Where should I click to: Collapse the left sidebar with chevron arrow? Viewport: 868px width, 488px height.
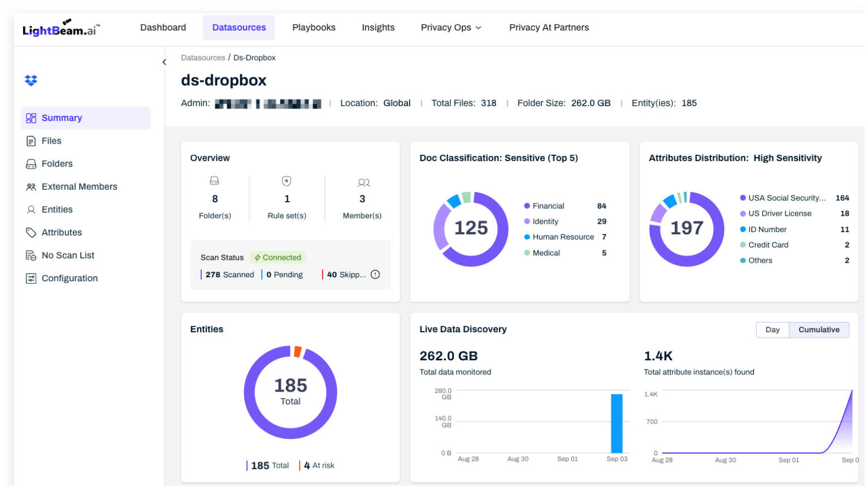(x=164, y=62)
